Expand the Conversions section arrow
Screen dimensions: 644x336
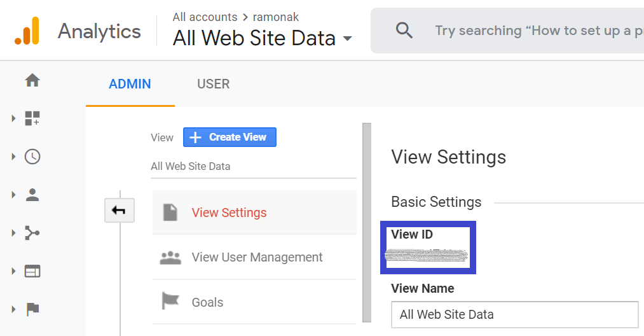point(13,309)
